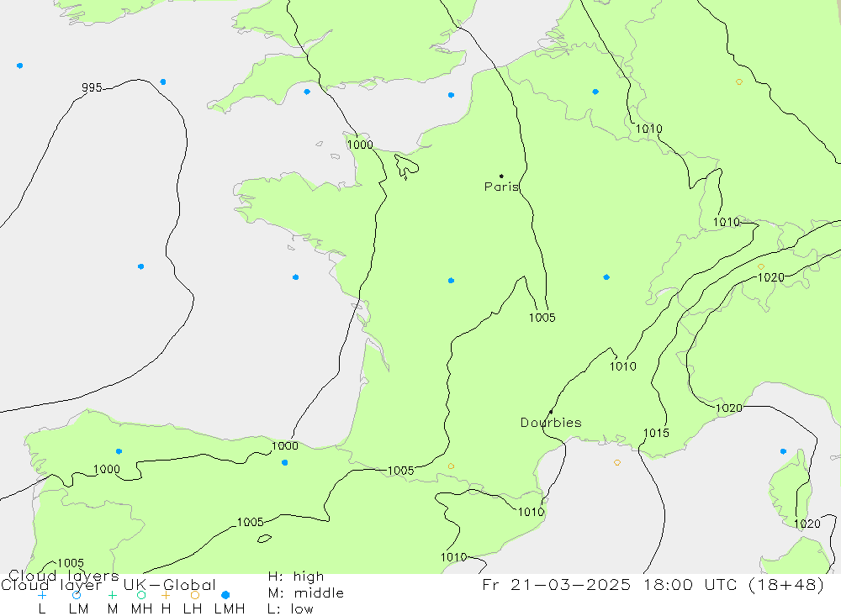
Task: Click the 'LMH' legend caption
Action: point(230,609)
